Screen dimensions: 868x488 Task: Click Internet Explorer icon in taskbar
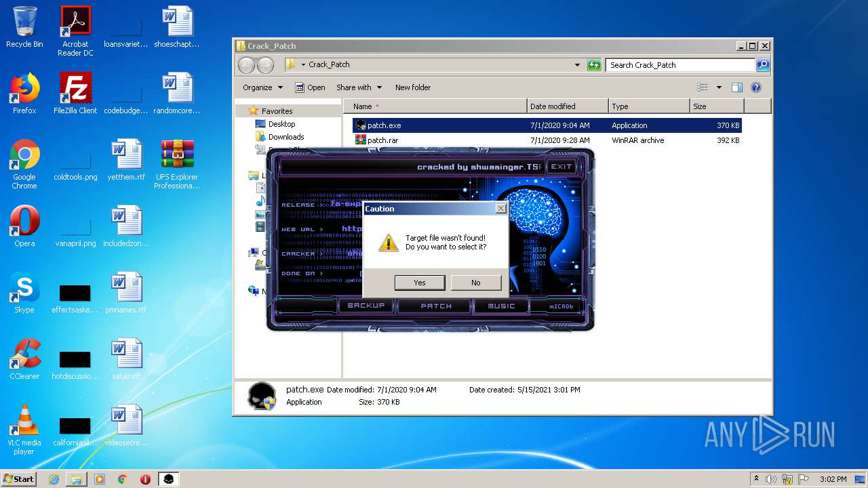[54, 479]
